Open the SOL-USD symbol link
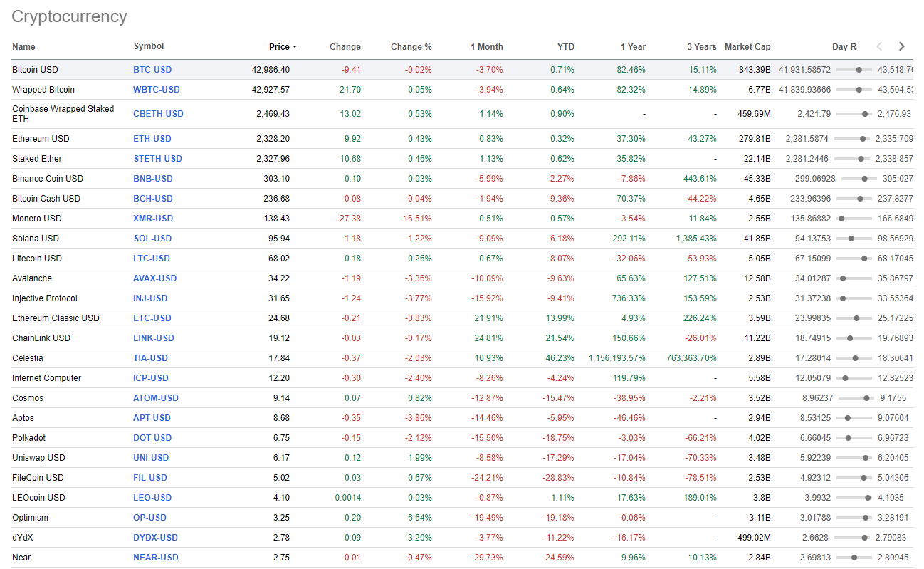Viewport: 924px width, 569px height. tap(152, 239)
